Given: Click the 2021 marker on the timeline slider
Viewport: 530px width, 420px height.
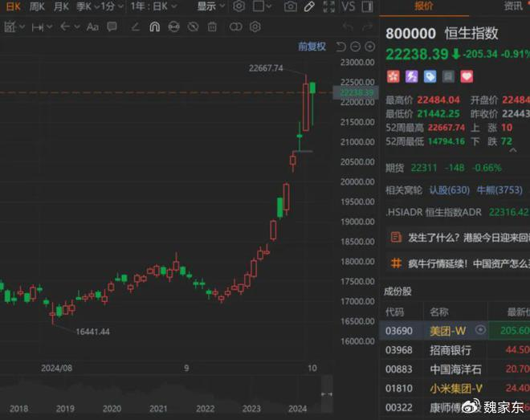Looking at the screenshot, I should pos(158,409).
